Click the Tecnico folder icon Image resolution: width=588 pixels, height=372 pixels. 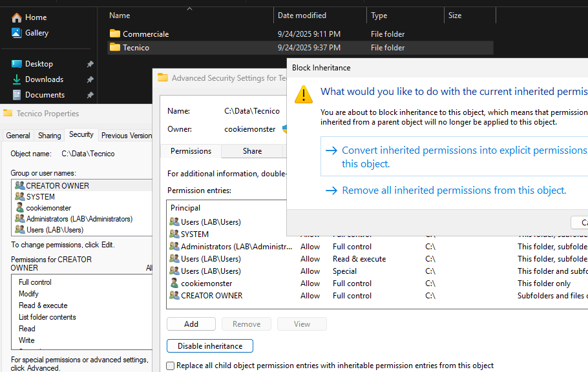coord(115,48)
